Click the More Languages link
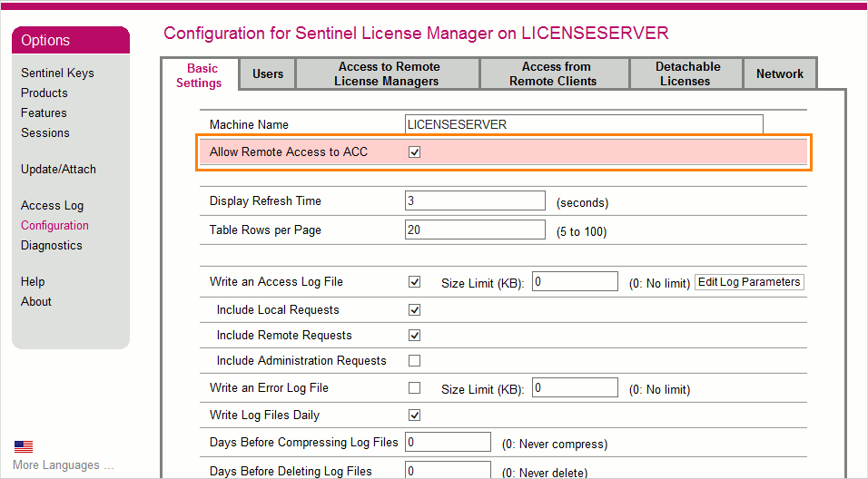868x479 pixels. coord(63,465)
